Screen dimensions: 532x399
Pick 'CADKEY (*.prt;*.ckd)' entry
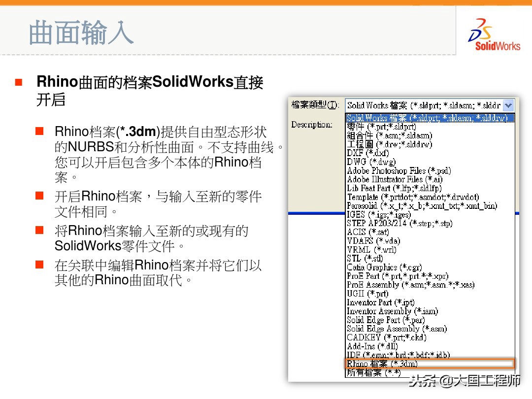coord(430,337)
